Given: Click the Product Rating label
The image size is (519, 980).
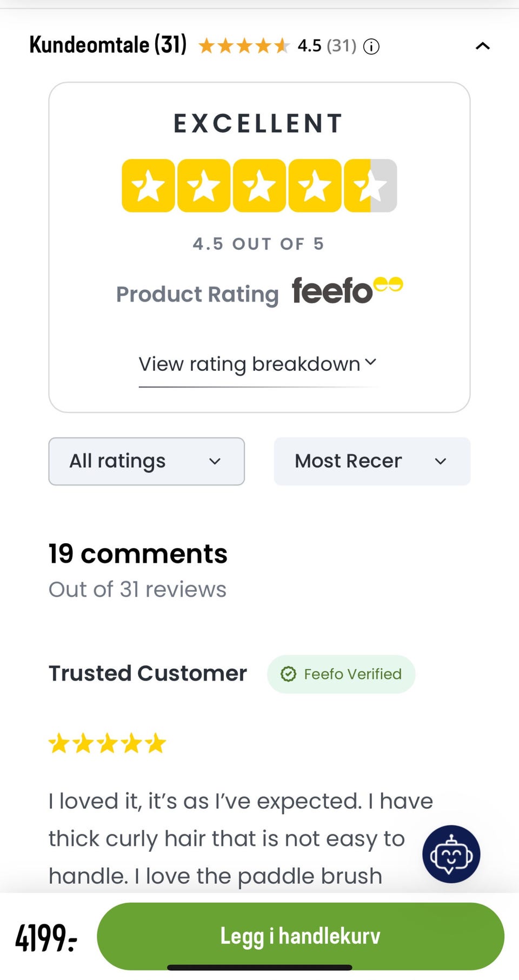Looking at the screenshot, I should pos(197,295).
